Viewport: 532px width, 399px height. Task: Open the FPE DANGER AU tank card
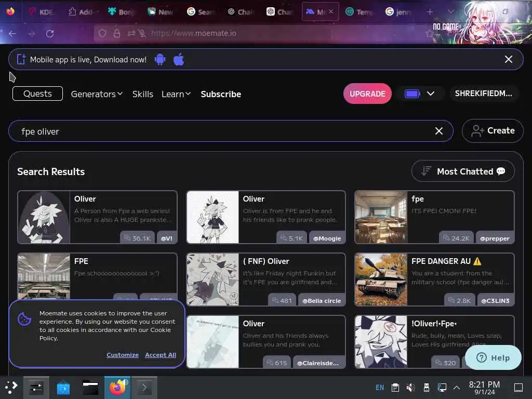pos(434,279)
